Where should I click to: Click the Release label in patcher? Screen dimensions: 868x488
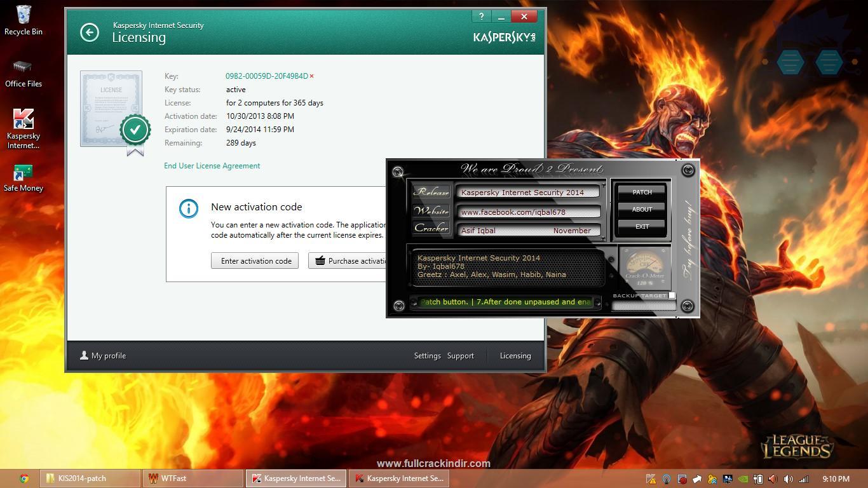[x=431, y=191]
